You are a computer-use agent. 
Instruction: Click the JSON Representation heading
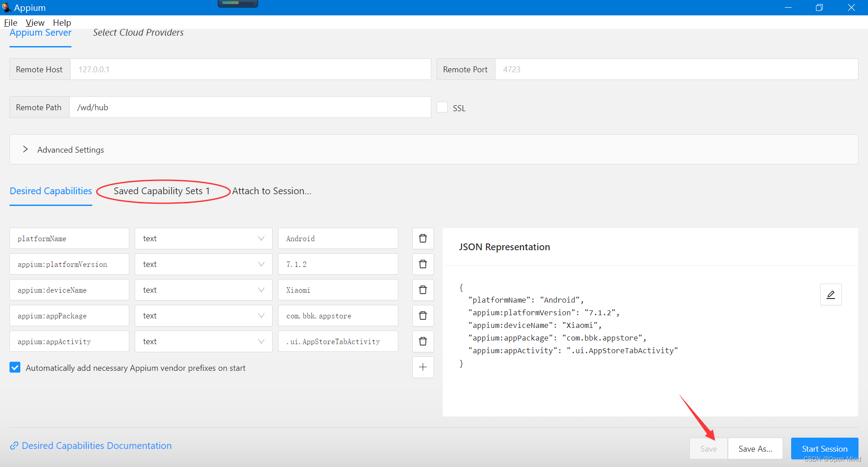click(x=505, y=247)
